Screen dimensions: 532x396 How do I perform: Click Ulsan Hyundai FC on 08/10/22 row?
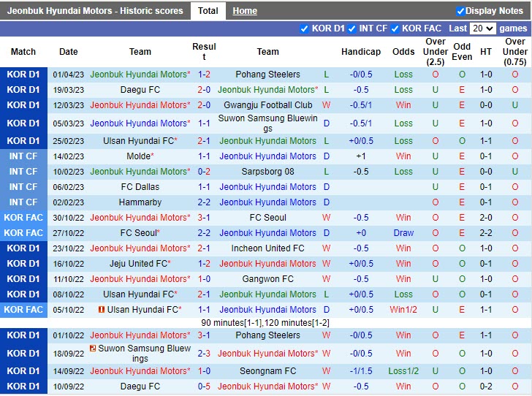(x=140, y=294)
